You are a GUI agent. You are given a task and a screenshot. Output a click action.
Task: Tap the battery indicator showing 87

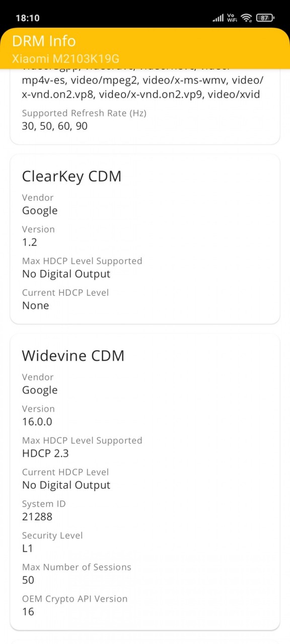pyautogui.click(x=265, y=18)
